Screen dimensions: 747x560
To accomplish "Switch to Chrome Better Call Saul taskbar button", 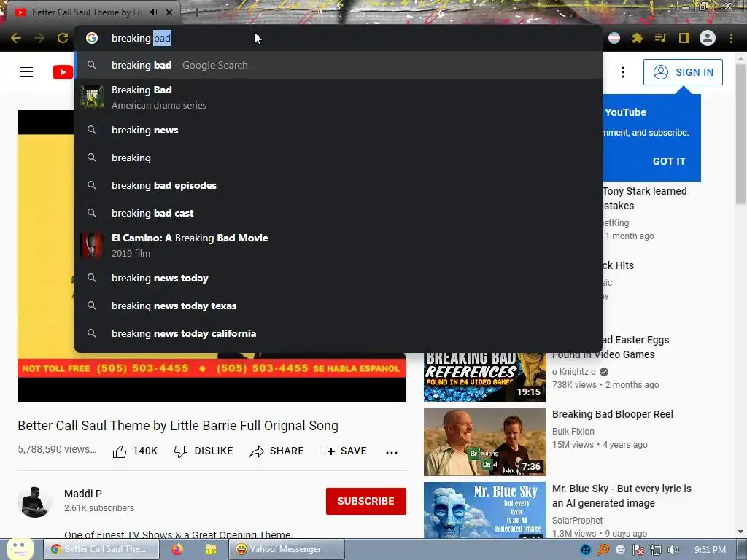I will [101, 549].
